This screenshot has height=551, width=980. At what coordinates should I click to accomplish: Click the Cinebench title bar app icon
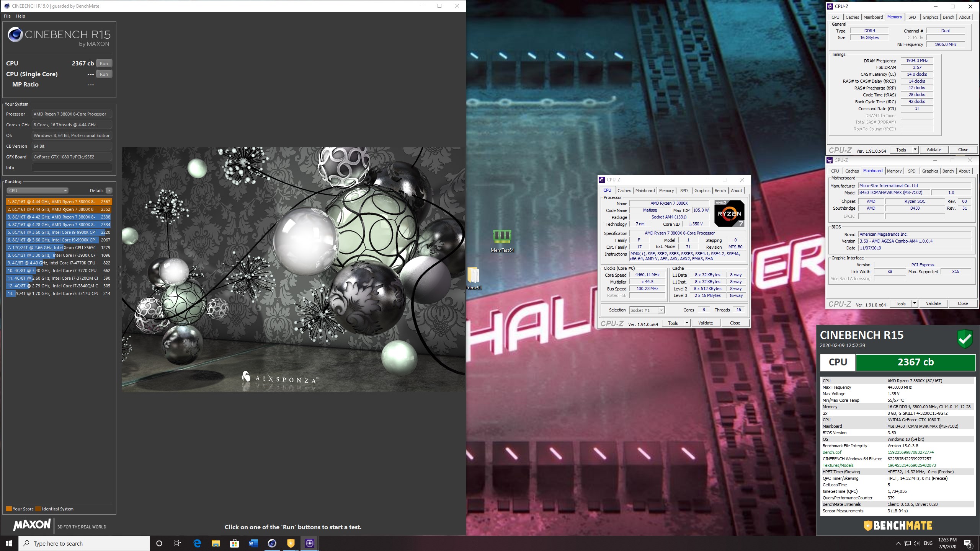click(x=7, y=6)
